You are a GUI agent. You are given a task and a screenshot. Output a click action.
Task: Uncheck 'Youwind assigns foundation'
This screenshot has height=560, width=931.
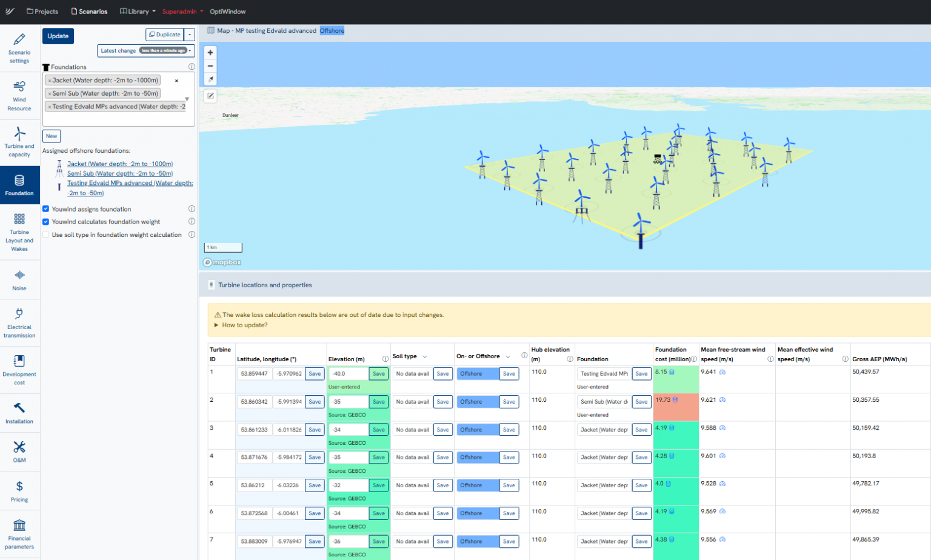point(45,209)
